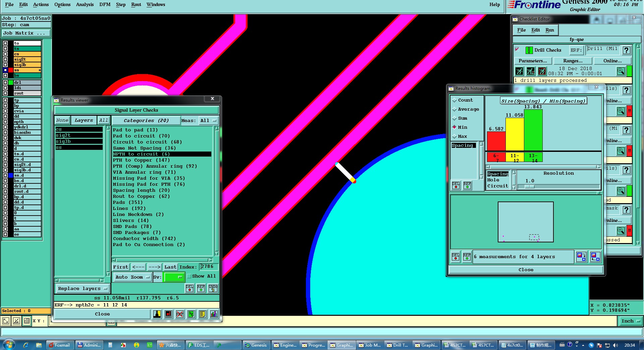Click the DEL icon in Results viewer
The height and width of the screenshot is (350, 644).
[190, 288]
